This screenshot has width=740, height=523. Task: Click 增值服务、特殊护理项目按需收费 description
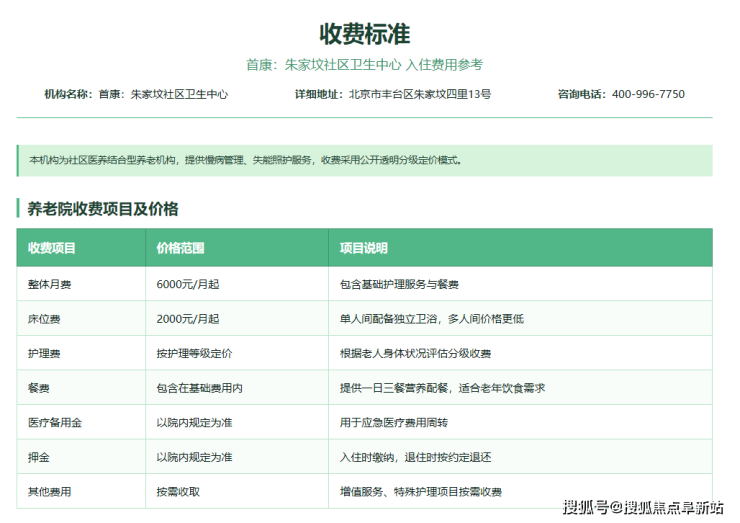click(x=420, y=492)
